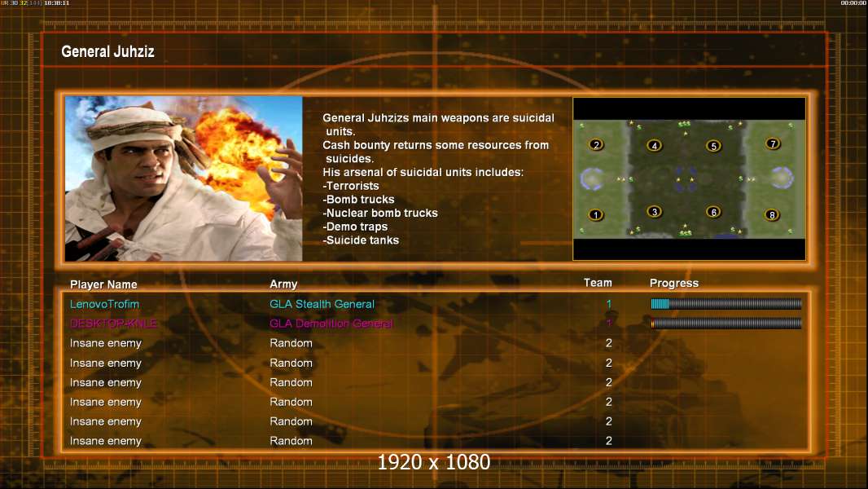
Task: Click the 18:38:11 clock readout
Action: point(57,3)
